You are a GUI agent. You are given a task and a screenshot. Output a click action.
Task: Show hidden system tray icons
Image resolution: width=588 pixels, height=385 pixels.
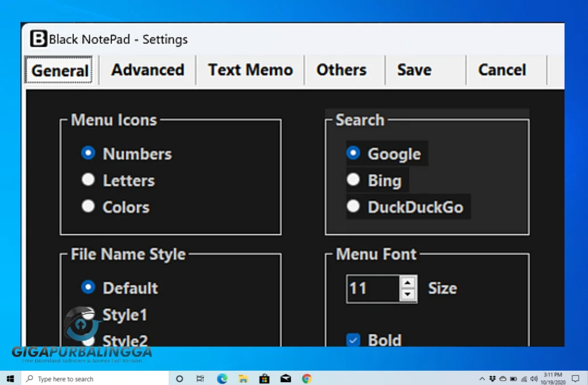(482, 379)
